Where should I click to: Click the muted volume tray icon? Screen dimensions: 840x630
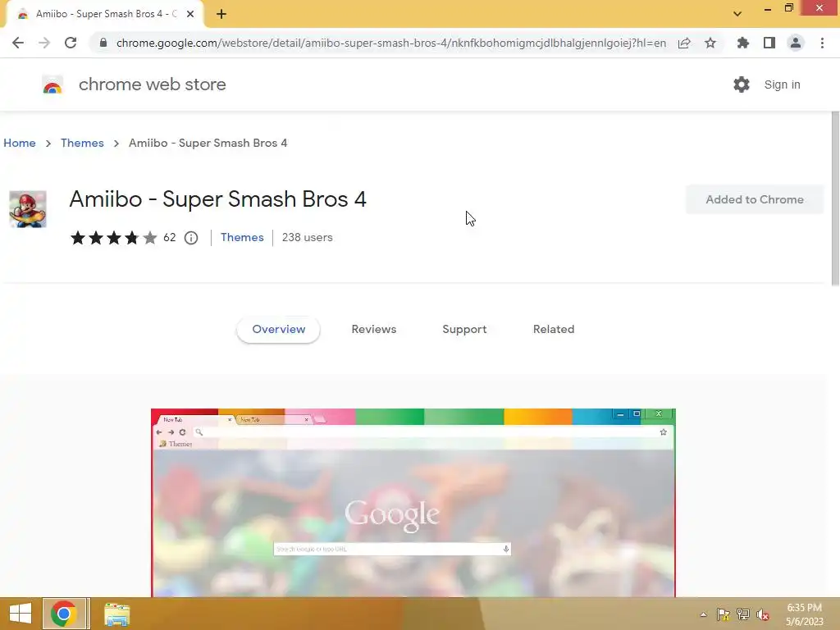763,614
